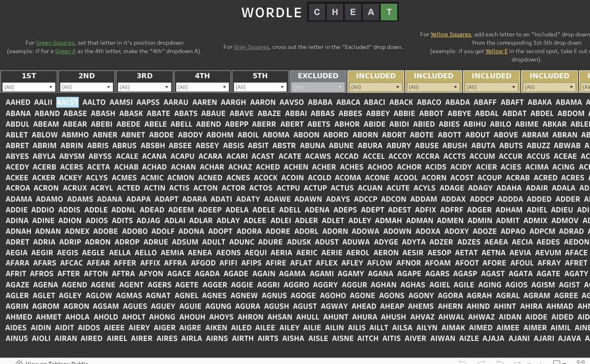The width and height of the screenshot is (590, 364).
Task: Select the word ABOVE
Action: (506, 135)
